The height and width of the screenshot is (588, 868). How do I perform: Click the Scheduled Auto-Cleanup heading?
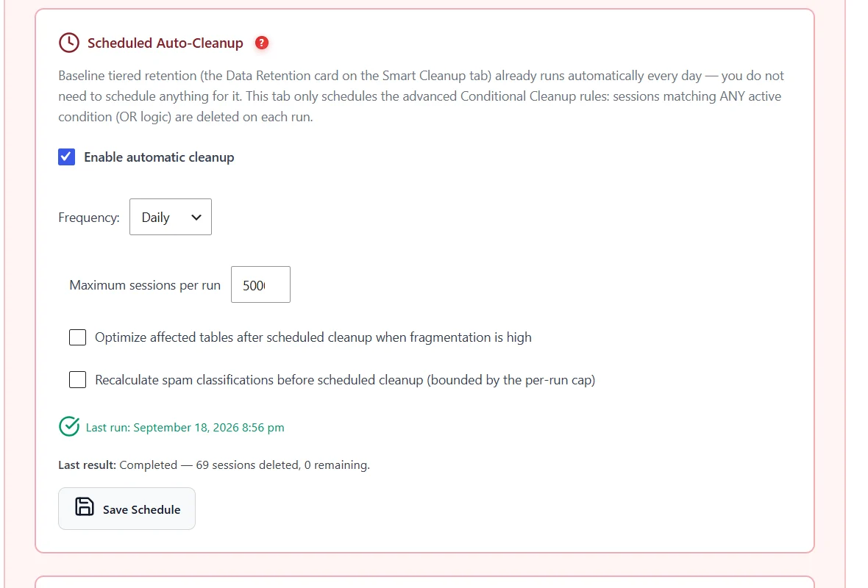165,43
